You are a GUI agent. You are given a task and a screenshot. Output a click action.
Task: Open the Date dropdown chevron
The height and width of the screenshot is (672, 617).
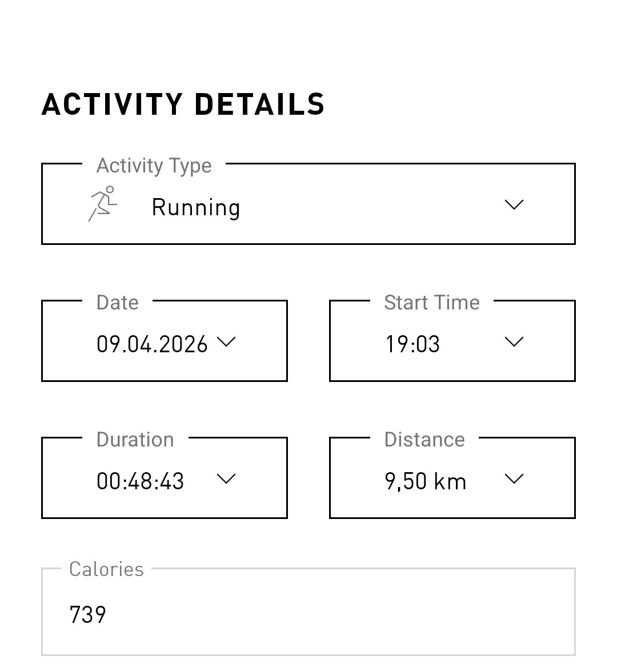(x=226, y=341)
